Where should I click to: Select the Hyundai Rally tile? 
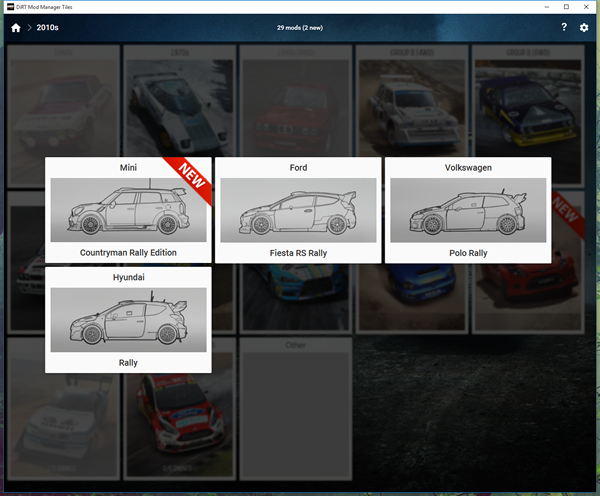pos(128,320)
